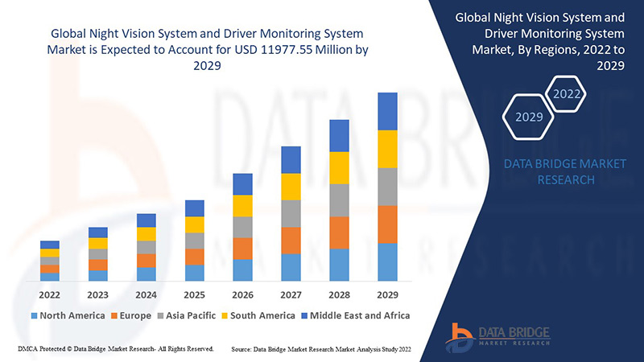The height and width of the screenshot is (362, 644).
Task: Click the blue "DATA BRIDGE MARKET RESEARCH" text
Action: coord(564,171)
